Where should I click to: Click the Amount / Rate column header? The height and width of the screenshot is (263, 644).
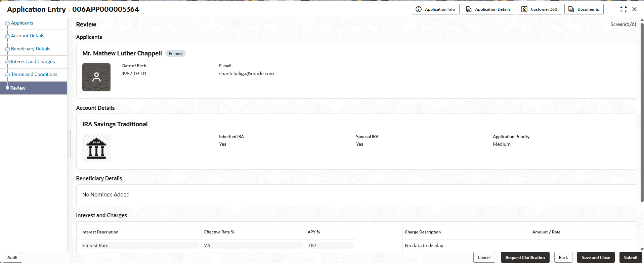coord(582,232)
